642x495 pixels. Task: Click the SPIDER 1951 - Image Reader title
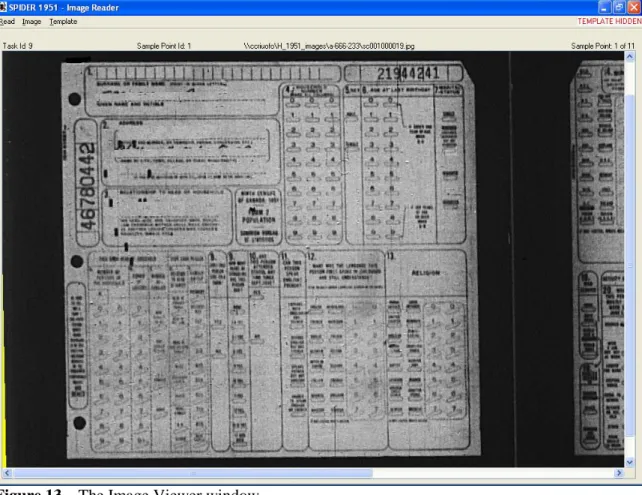pyautogui.click(x=64, y=7)
